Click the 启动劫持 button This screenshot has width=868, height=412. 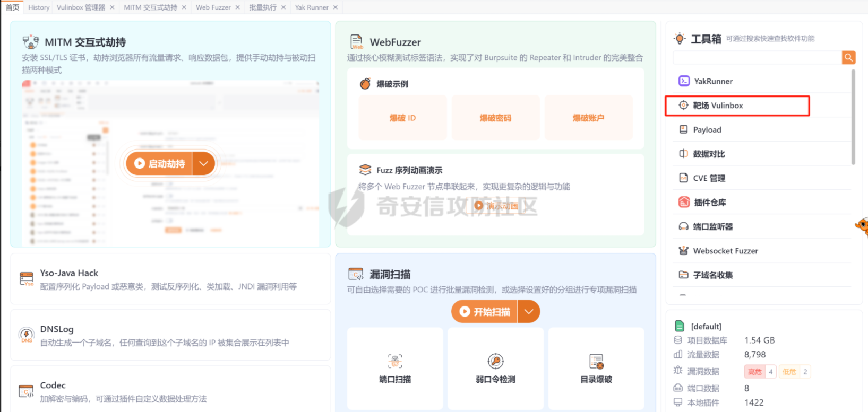159,163
